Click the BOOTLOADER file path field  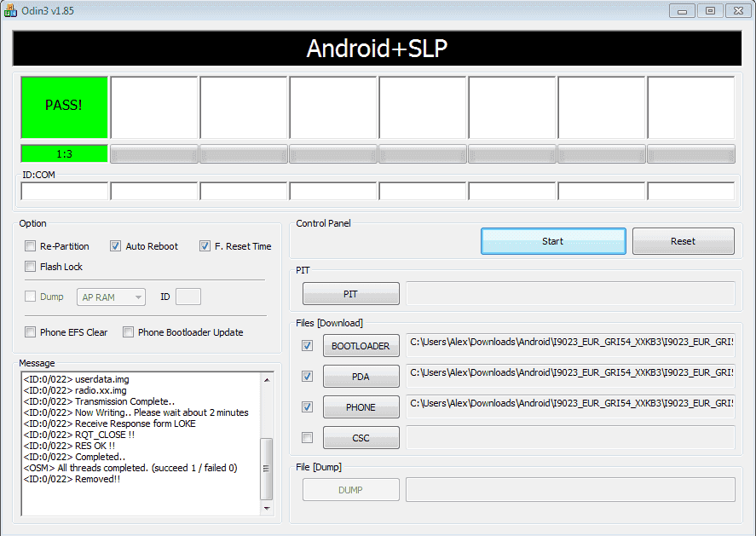(570, 346)
